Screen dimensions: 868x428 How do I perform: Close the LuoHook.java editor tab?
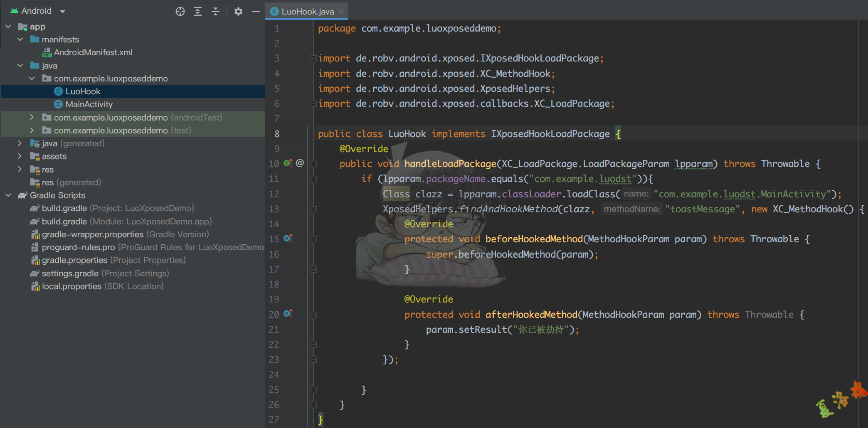coord(341,12)
